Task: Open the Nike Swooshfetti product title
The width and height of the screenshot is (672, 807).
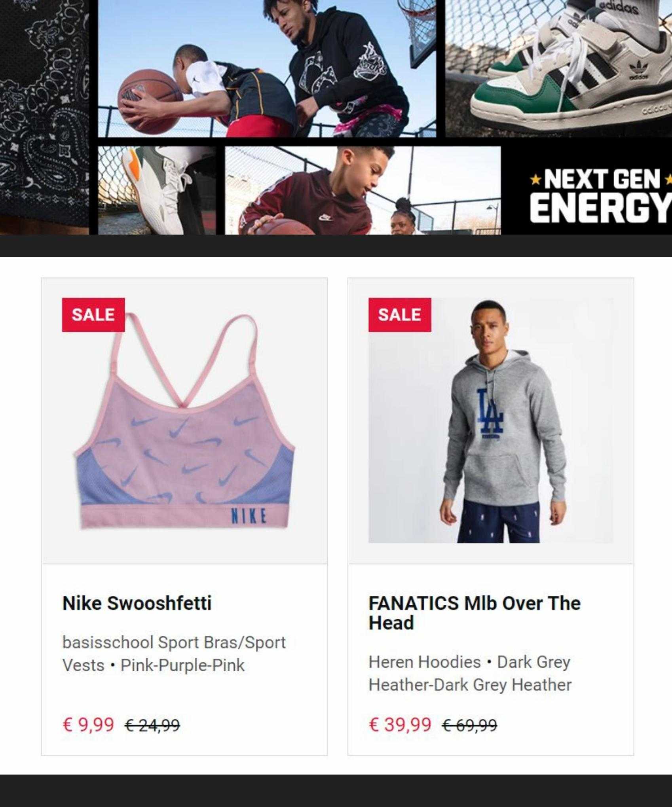Action: 137,603
